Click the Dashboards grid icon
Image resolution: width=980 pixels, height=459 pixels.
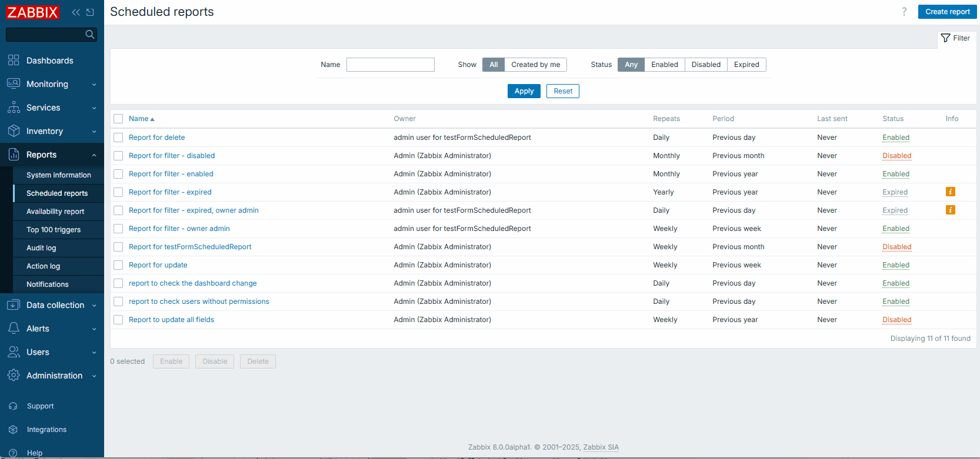[14, 61]
